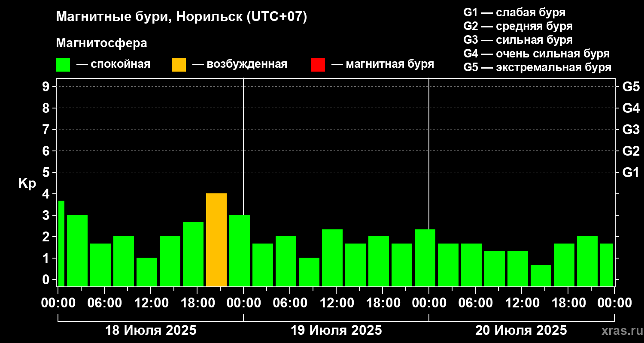
Task: Click the '06:00' time label for 20 July
Action: click(x=475, y=303)
